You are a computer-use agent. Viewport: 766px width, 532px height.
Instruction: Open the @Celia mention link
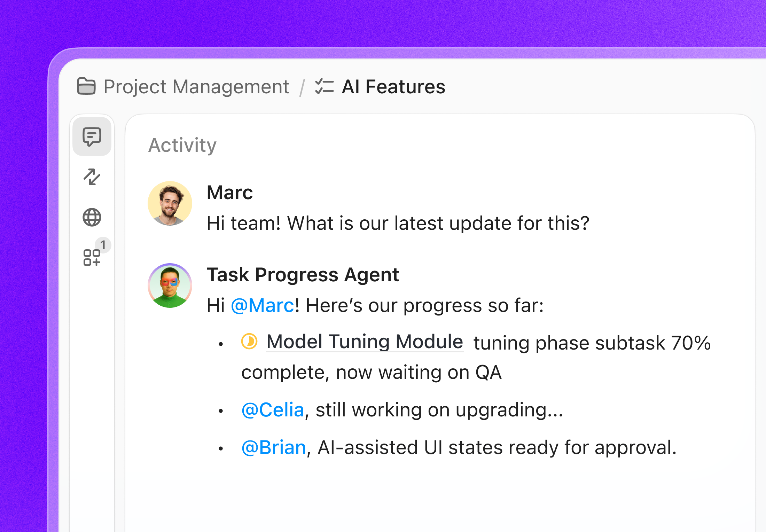273,410
